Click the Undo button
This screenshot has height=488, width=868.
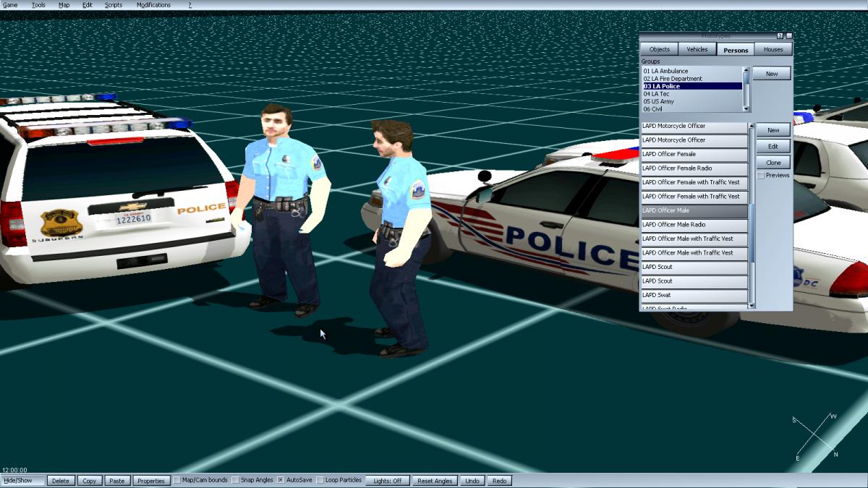point(472,481)
